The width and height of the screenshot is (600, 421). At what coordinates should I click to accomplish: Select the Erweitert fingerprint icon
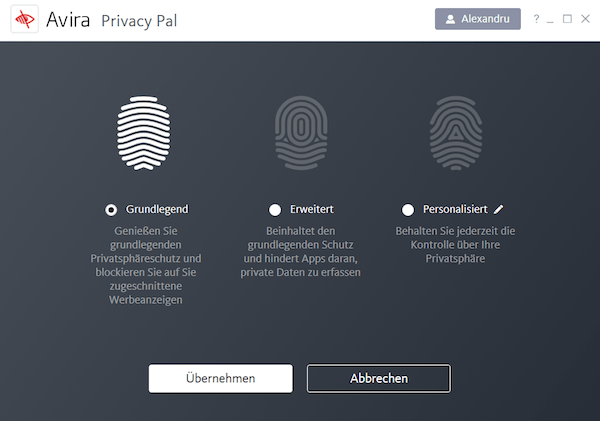[301, 133]
